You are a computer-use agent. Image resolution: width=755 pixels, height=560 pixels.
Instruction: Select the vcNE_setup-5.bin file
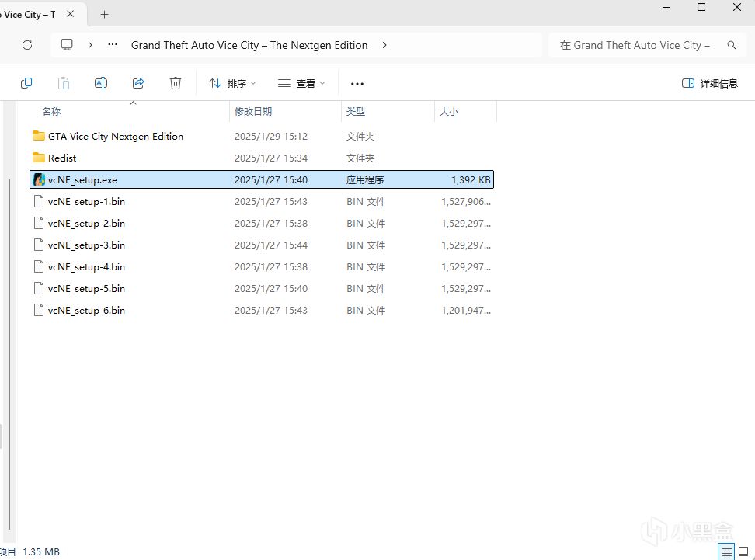[262, 288]
